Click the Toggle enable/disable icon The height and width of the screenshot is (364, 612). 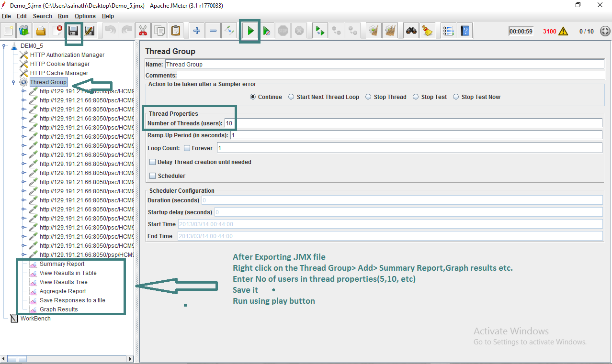point(229,31)
